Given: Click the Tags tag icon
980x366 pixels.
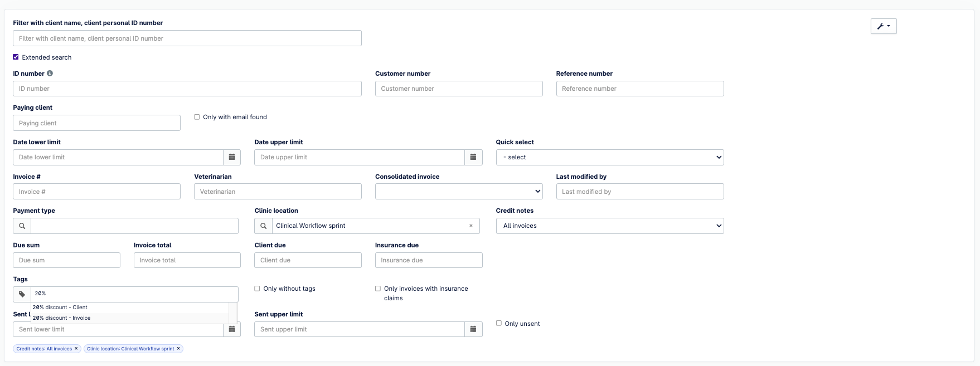Looking at the screenshot, I should (x=22, y=294).
